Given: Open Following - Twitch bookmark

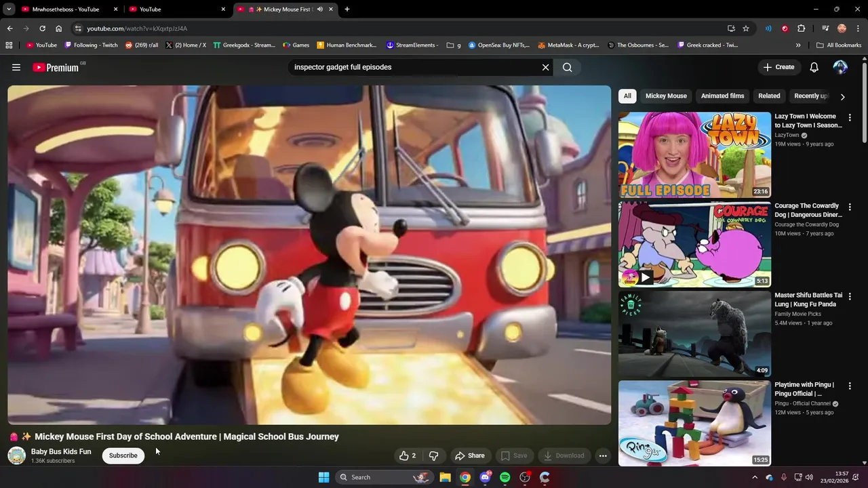Looking at the screenshot, I should click(x=91, y=45).
